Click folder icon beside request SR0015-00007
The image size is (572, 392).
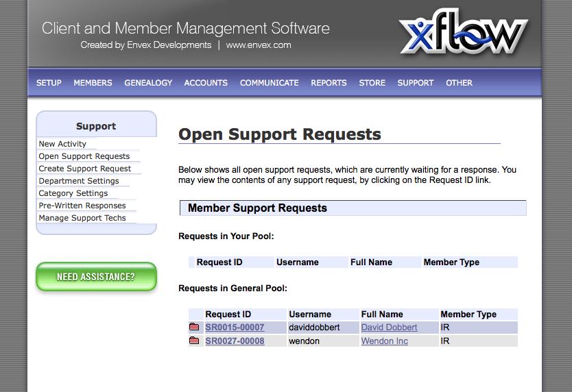(194, 328)
